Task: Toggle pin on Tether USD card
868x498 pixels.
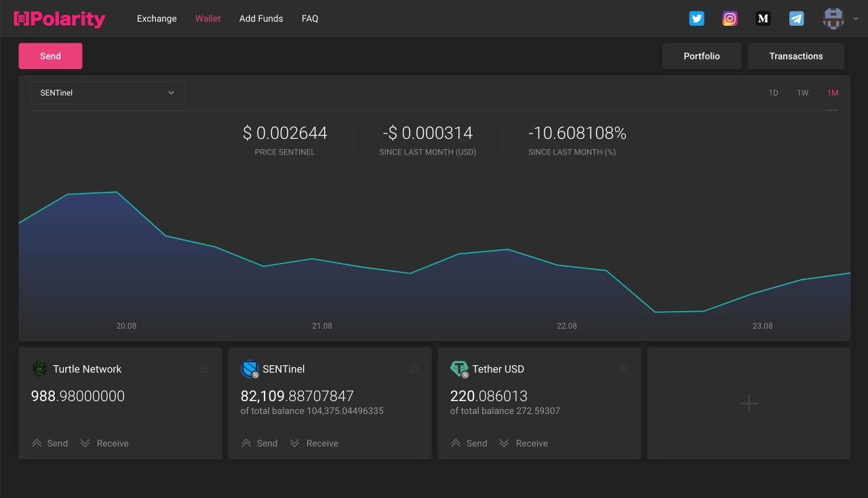Action: click(623, 369)
